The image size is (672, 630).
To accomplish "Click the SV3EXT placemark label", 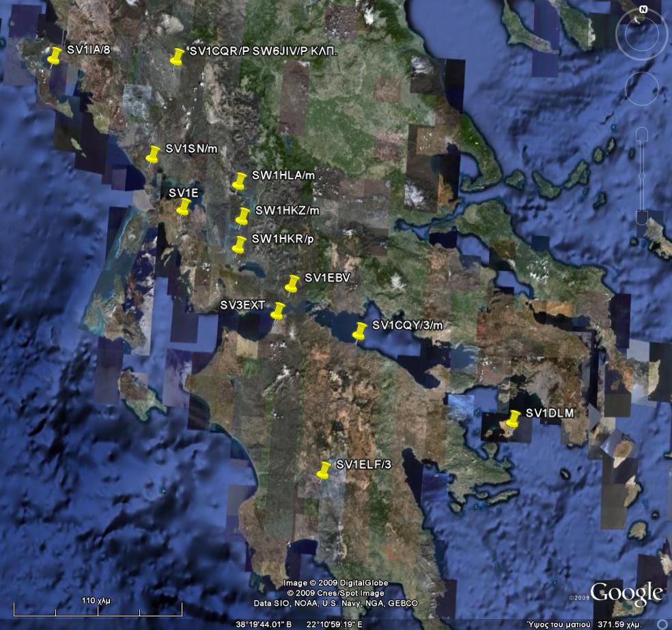I will tap(242, 305).
